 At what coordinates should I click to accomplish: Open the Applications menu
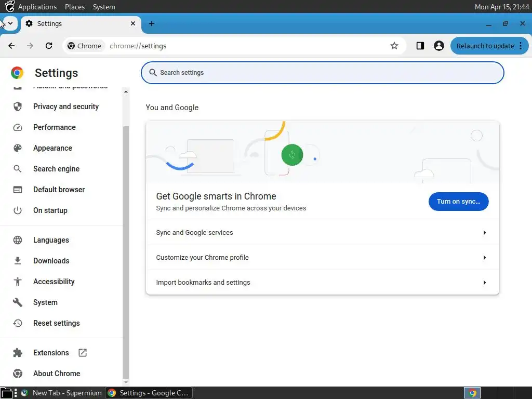tap(37, 7)
